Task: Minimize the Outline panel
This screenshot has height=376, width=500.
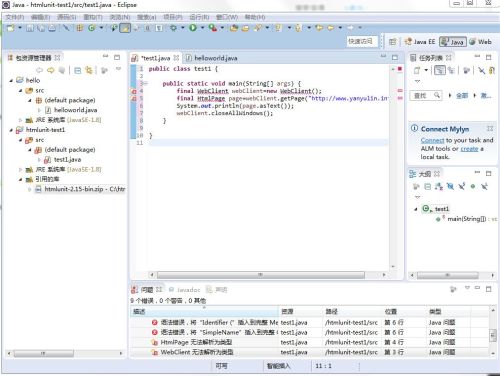Action: [477, 173]
